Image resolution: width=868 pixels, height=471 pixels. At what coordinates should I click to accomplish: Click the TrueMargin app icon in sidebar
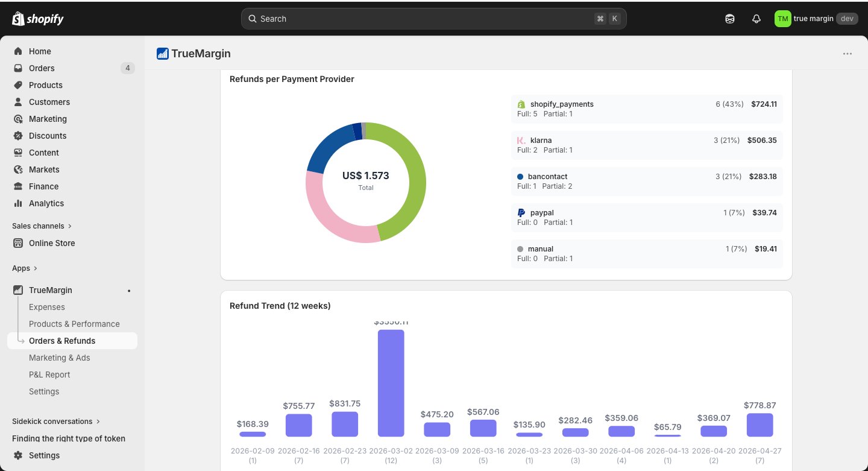point(18,290)
